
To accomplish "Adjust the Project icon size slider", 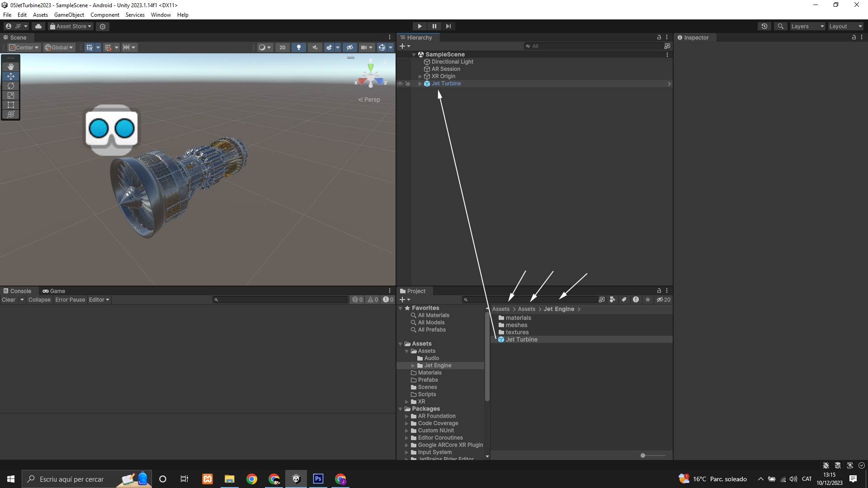I will point(643,455).
